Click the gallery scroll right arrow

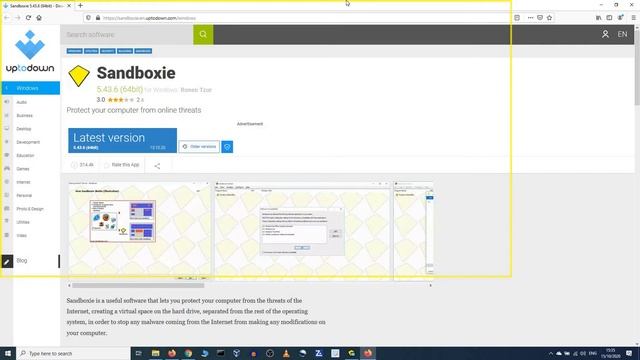(431, 286)
